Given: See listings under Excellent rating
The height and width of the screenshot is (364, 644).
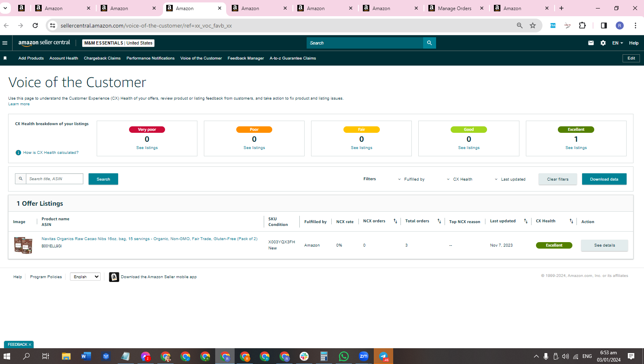Looking at the screenshot, I should (x=576, y=148).
